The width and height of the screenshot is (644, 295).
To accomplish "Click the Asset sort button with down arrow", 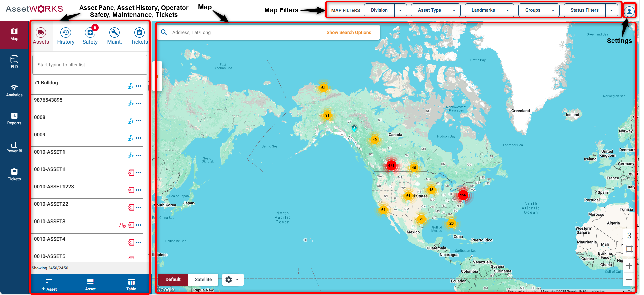I will click(x=49, y=285).
